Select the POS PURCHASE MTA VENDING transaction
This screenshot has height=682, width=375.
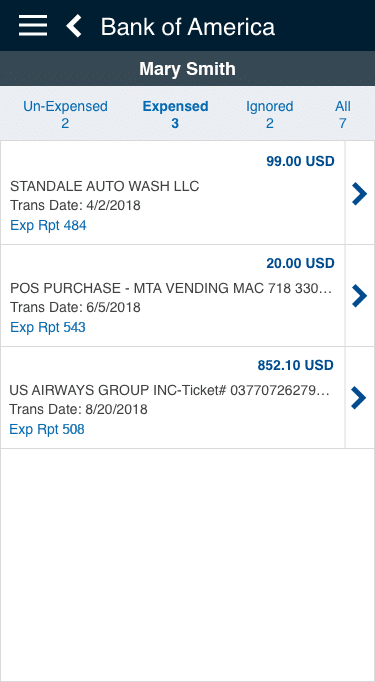tap(173, 296)
